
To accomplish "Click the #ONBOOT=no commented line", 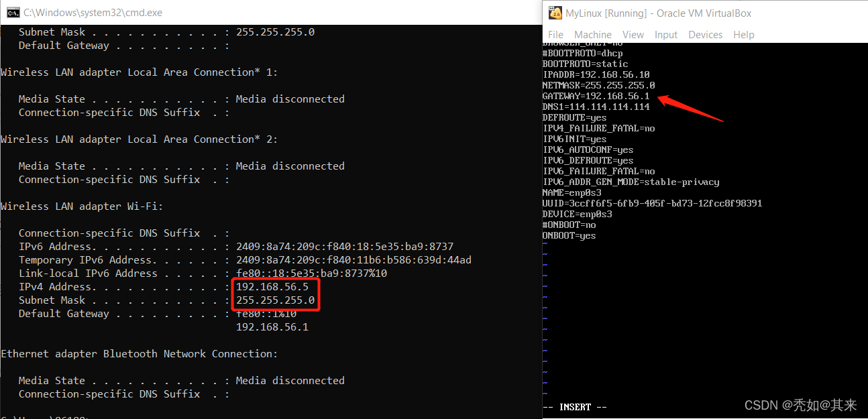I will [x=569, y=225].
